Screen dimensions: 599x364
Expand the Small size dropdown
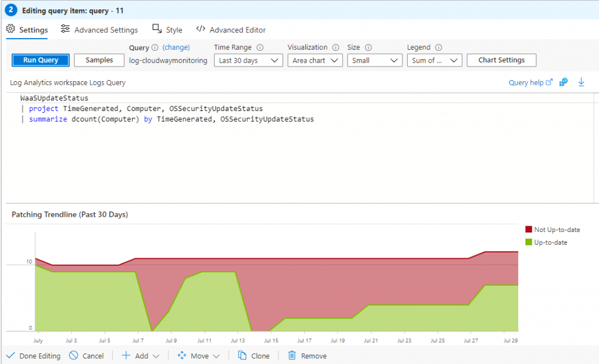[375, 60]
